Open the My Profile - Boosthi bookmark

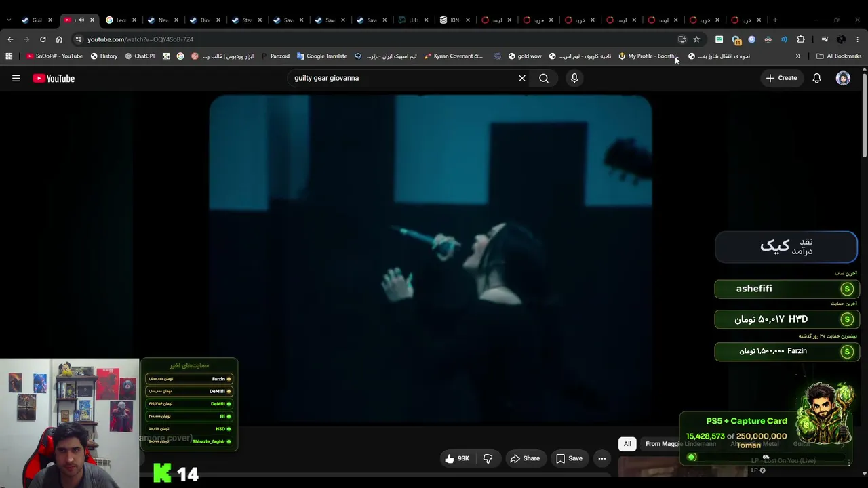coord(648,56)
